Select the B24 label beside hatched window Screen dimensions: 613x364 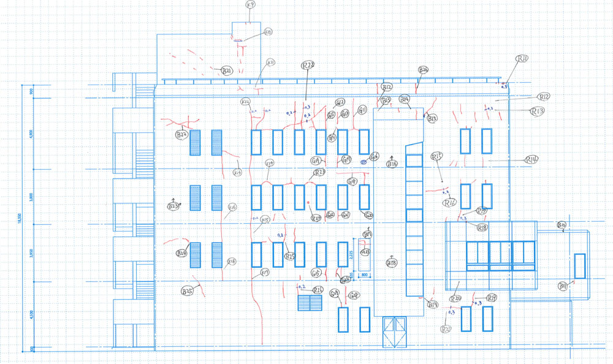click(181, 253)
